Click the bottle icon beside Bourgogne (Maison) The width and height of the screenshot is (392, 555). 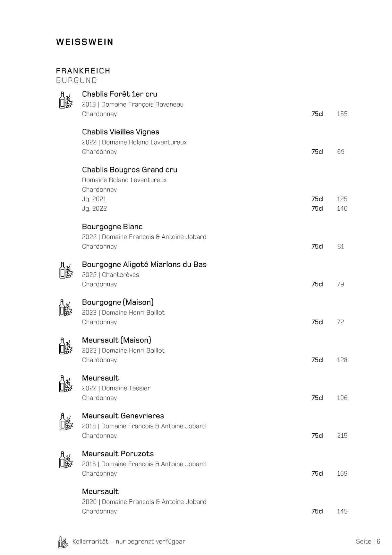coord(66,308)
